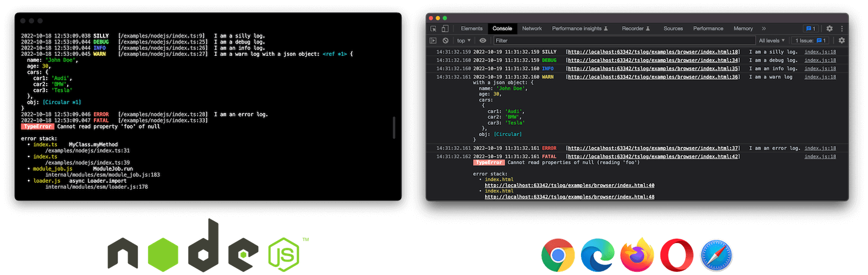Open index.js:18 source link on the ERROR row
This screenshot has width=868, height=275.
pos(820,148)
